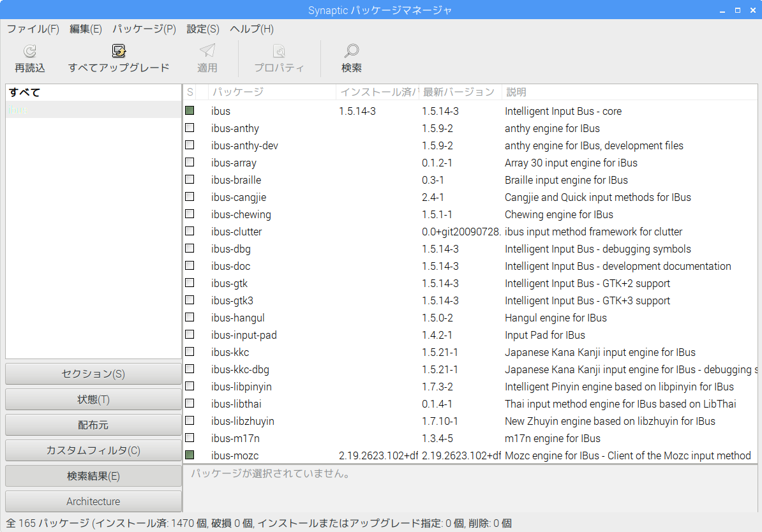This screenshot has height=532, width=762.
Task: Click the installed version 1.5.14-3 of ibus
Action: [x=357, y=111]
